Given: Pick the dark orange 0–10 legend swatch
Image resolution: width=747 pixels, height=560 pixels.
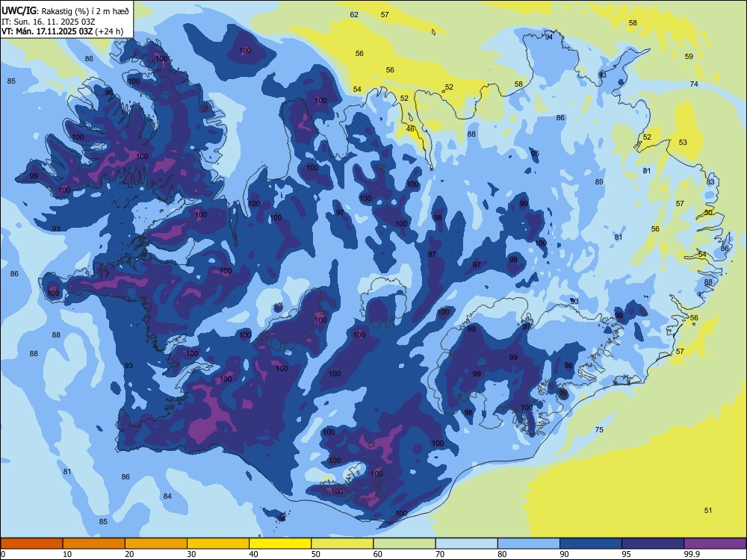Looking at the screenshot, I should tap(31, 544).
